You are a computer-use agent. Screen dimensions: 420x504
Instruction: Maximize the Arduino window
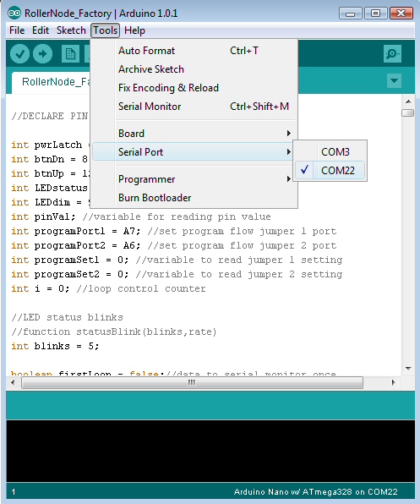click(375, 14)
